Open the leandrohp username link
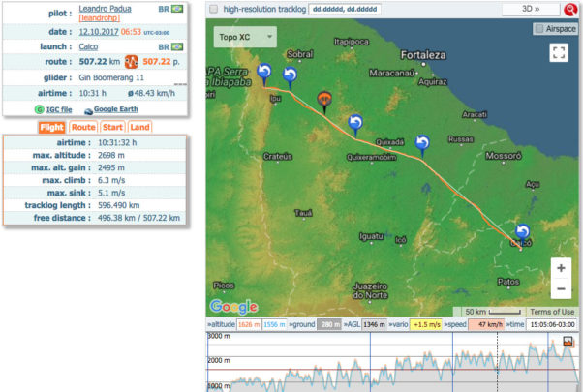The height and width of the screenshot is (392, 583). pos(100,17)
